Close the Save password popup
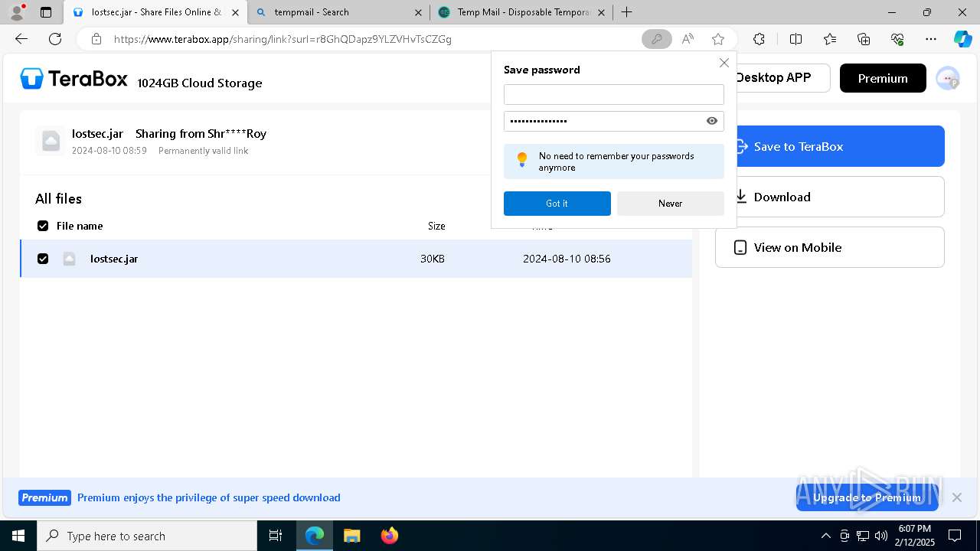 [x=724, y=63]
